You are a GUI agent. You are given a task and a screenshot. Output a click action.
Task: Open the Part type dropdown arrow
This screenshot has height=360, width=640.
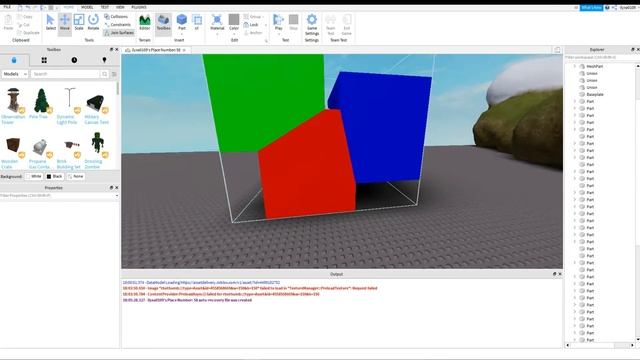182,34
